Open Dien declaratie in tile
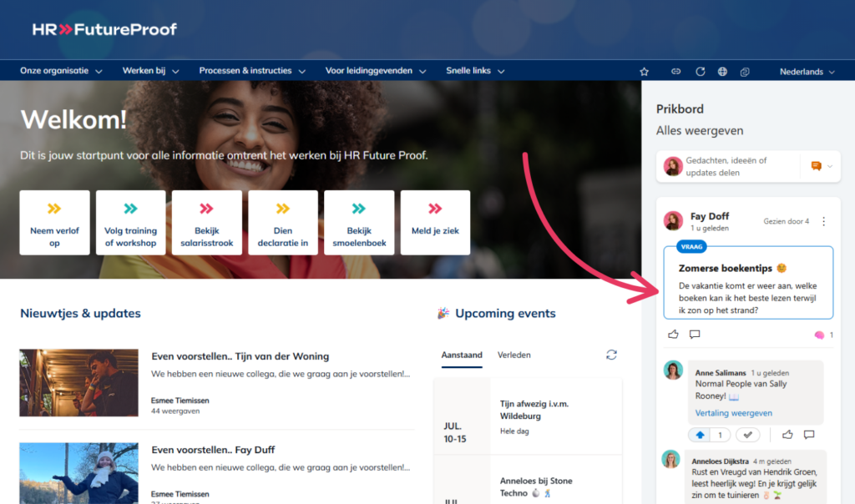 (283, 222)
